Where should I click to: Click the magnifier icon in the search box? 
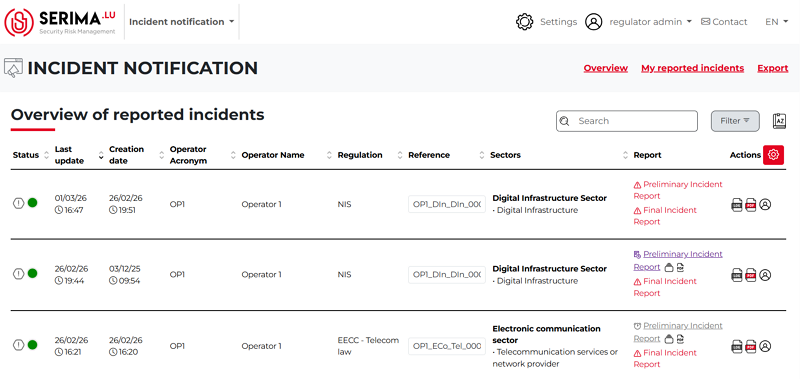click(564, 121)
